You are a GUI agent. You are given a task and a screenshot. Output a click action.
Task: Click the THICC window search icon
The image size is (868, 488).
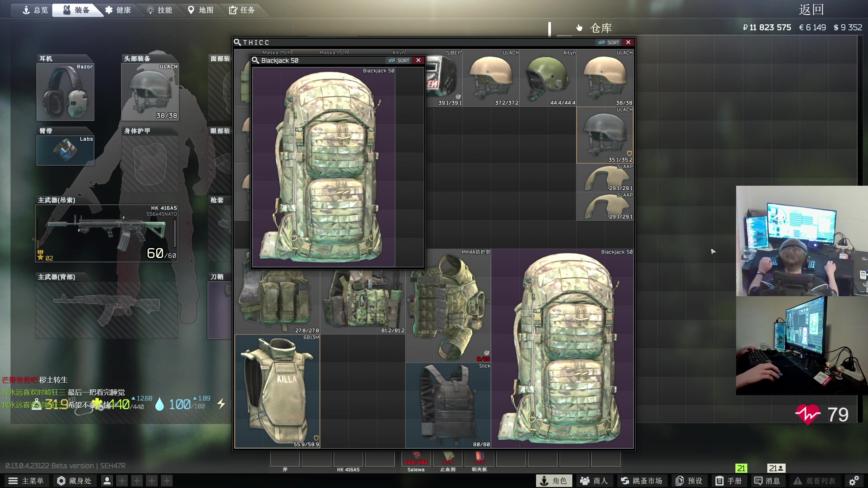tap(237, 42)
